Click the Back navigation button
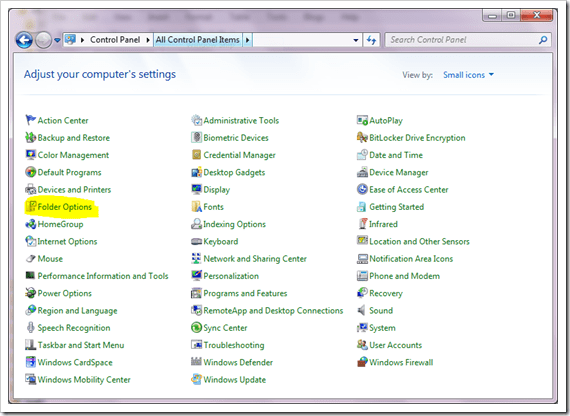570x416 pixels. tap(24, 40)
